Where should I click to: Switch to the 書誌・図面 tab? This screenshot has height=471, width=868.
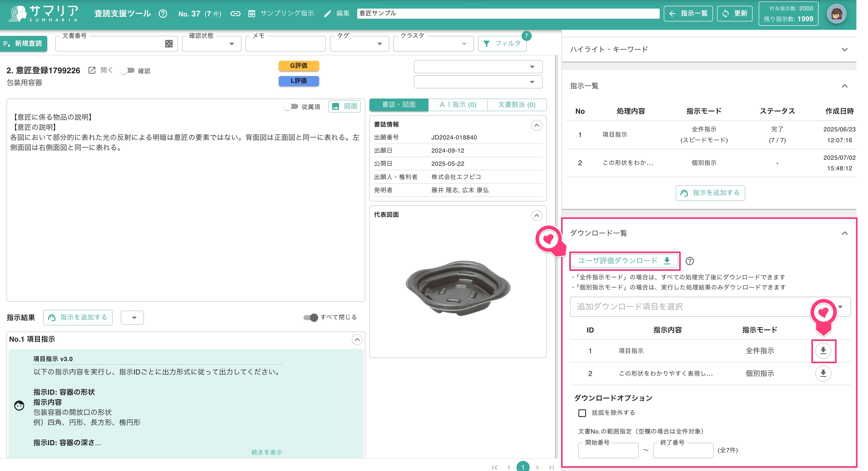pos(399,105)
